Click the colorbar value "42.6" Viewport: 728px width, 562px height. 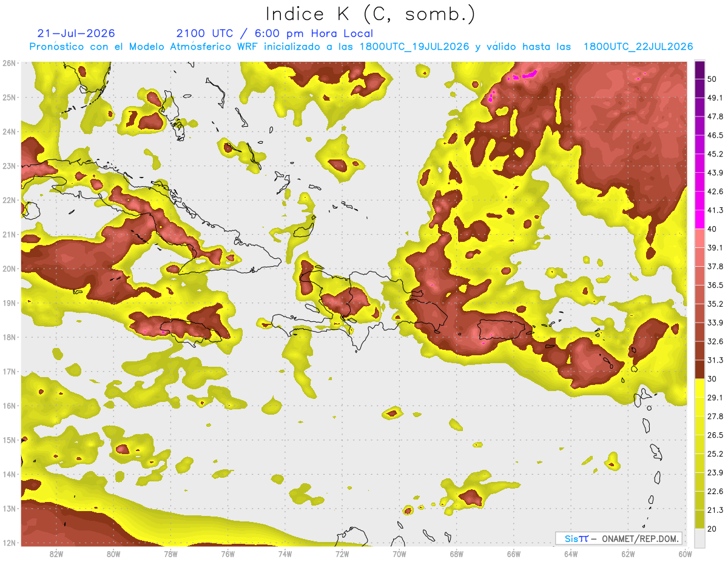715,192
